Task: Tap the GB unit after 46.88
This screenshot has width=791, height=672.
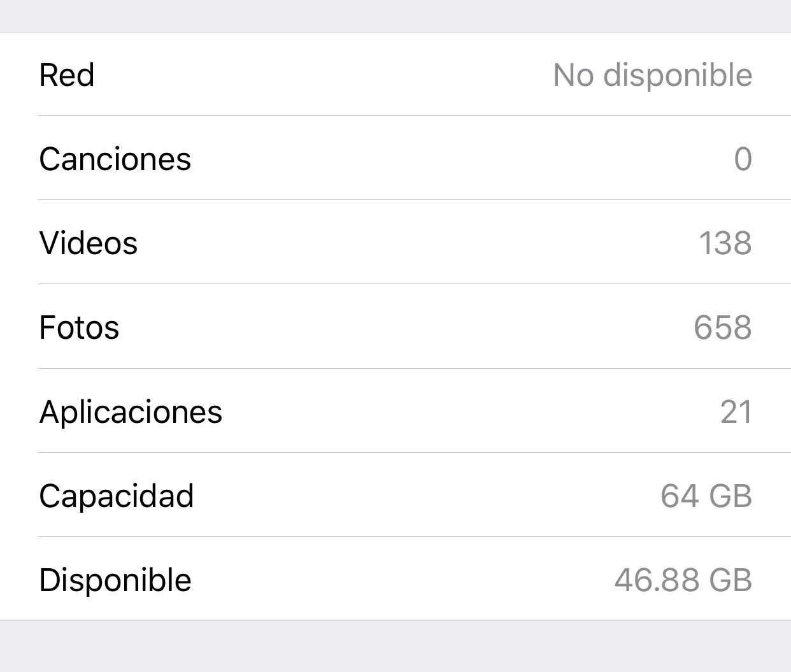Action: coord(731,580)
